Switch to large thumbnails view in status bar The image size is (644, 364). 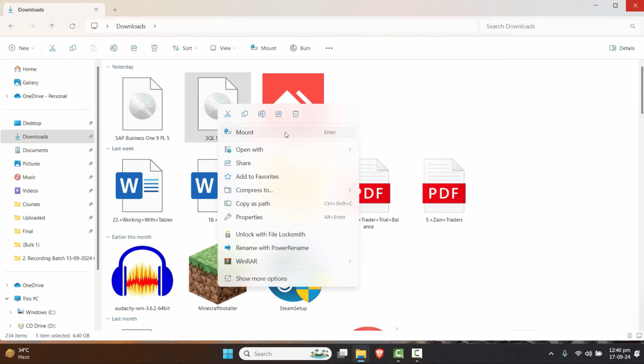[639, 336]
